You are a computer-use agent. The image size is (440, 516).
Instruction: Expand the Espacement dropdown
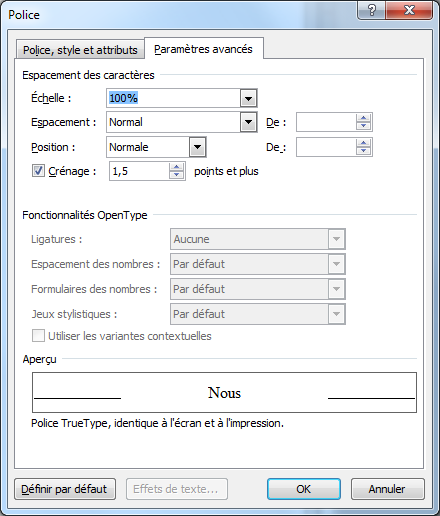click(x=248, y=122)
